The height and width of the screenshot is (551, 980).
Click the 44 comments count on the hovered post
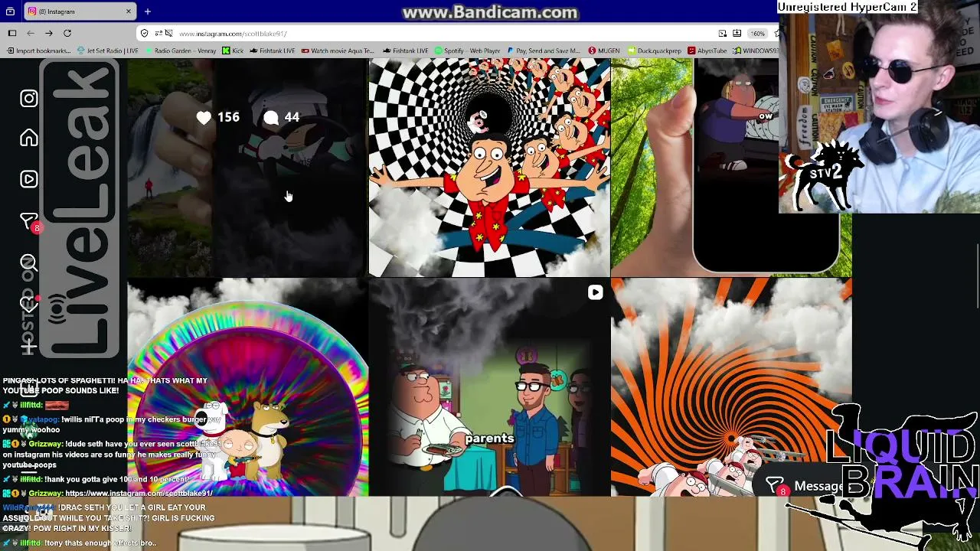pos(281,117)
